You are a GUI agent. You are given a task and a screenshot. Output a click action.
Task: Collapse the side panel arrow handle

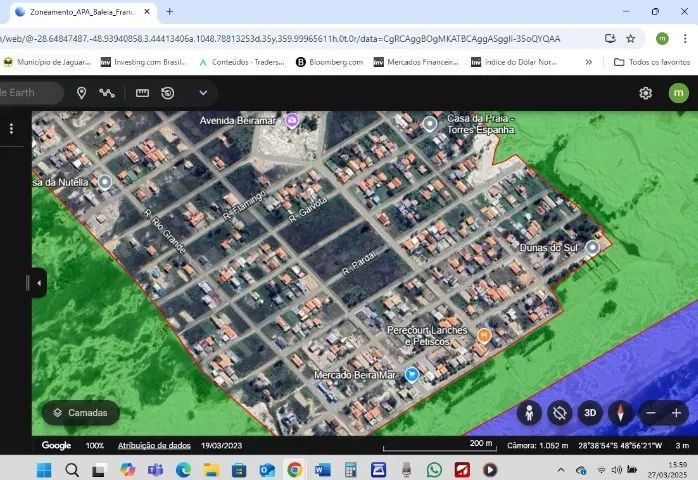click(39, 283)
